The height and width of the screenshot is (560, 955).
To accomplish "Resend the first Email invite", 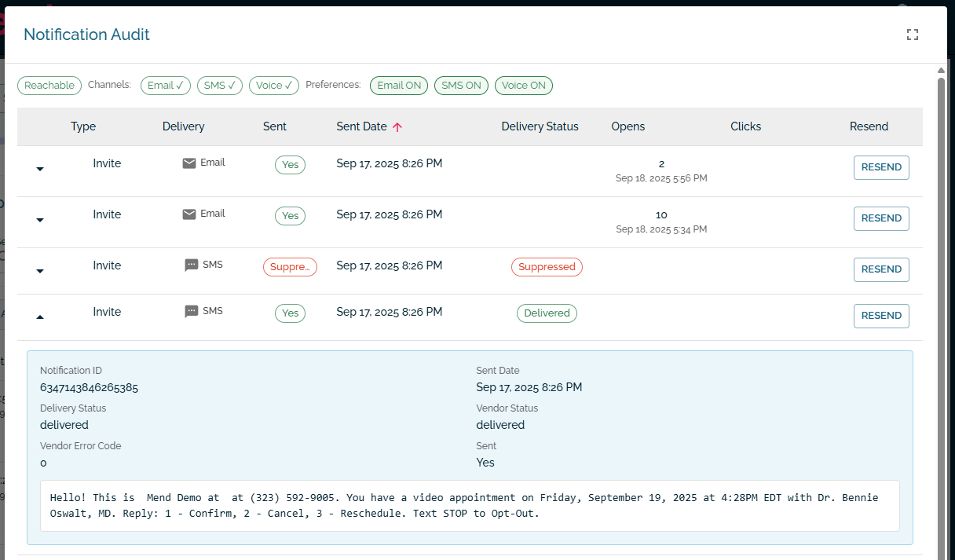I will click(881, 167).
